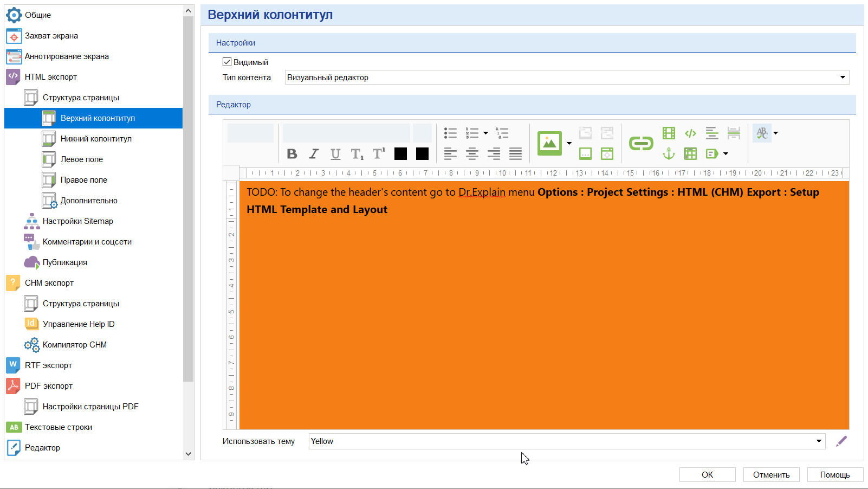Click the green text box icon

585,154
